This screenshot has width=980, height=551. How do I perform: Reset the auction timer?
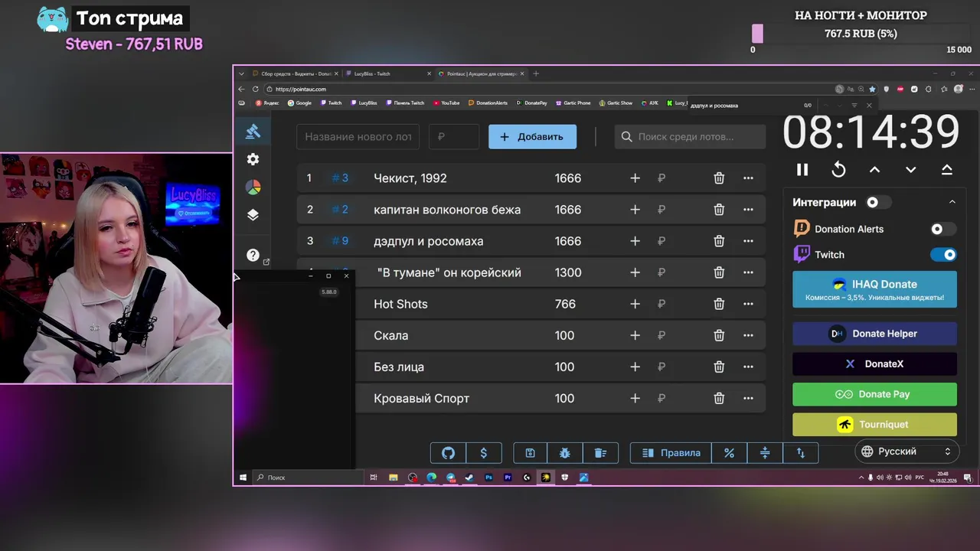pyautogui.click(x=838, y=170)
